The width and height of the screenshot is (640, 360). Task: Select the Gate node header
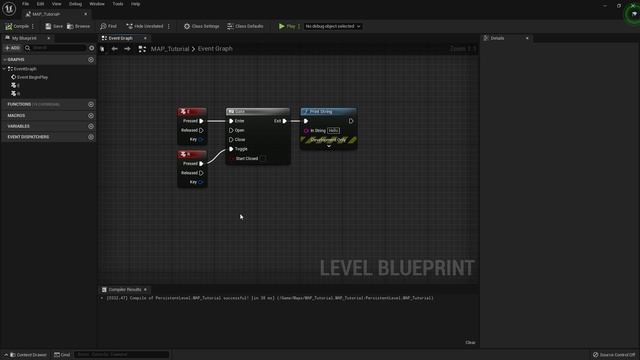pos(258,111)
